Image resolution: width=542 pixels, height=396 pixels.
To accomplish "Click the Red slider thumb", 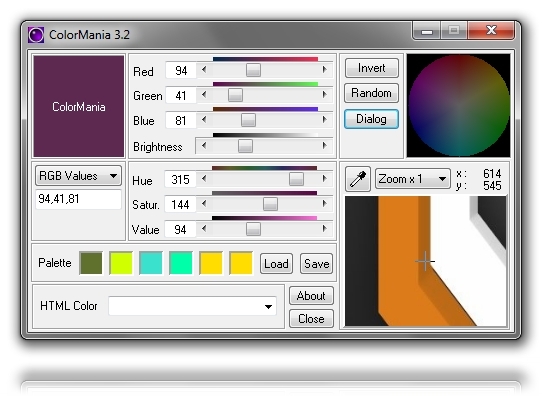I will [x=253, y=70].
